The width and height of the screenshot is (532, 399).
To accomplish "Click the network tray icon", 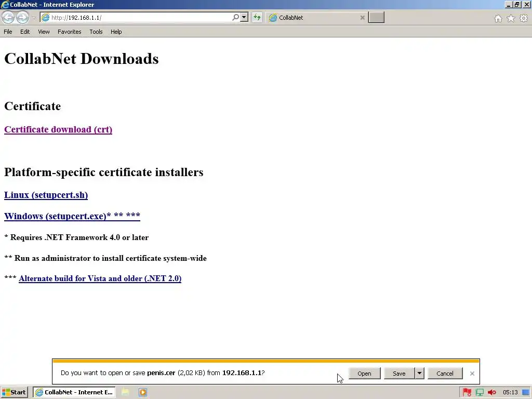I will click(480, 392).
